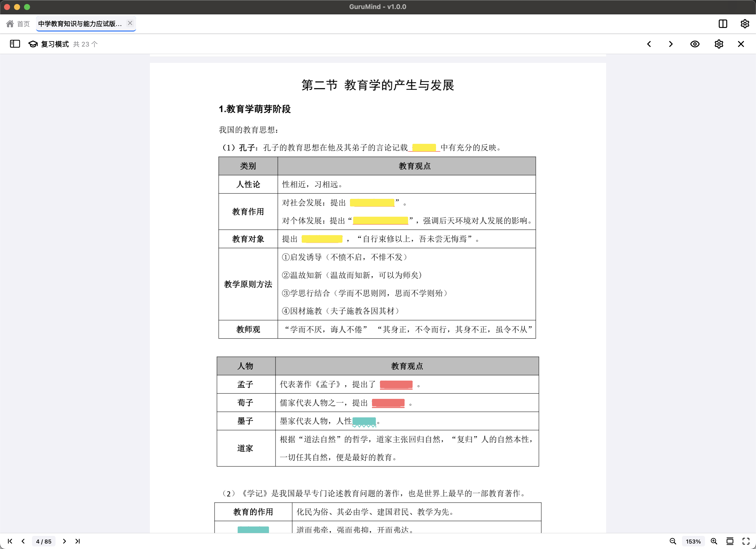Viewport: 756px width, 549px height.
Task: Jump to last page with end arrow
Action: coord(78,541)
